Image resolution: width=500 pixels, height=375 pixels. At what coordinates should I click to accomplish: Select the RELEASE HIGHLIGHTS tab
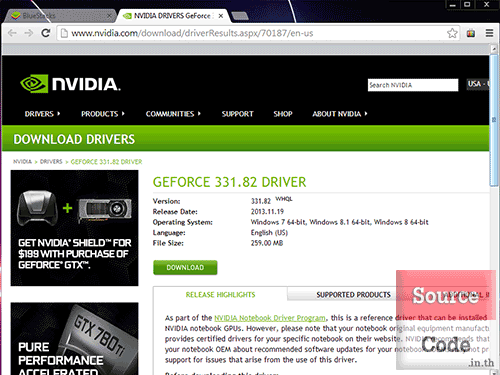click(220, 295)
